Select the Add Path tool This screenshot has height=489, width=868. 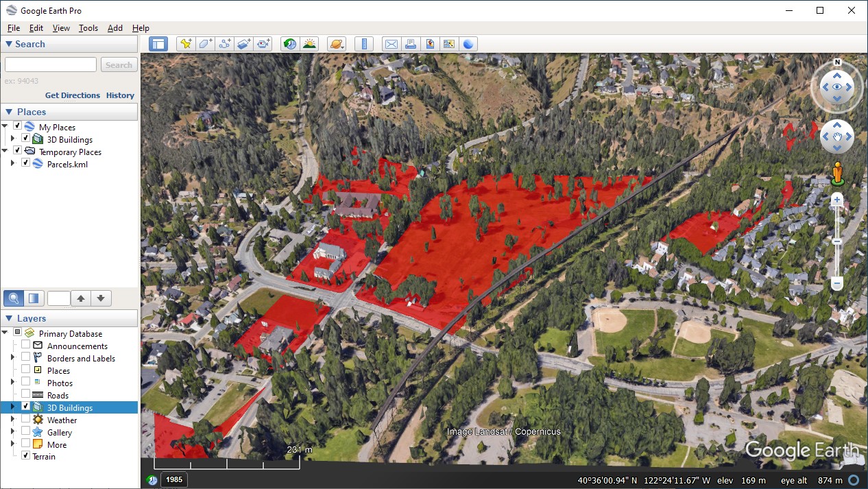[224, 44]
